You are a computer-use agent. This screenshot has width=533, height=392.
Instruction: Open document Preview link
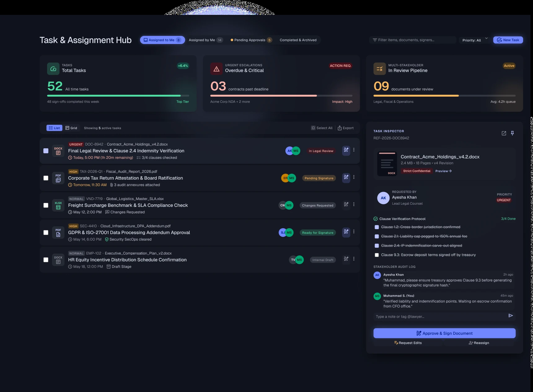pyautogui.click(x=443, y=171)
